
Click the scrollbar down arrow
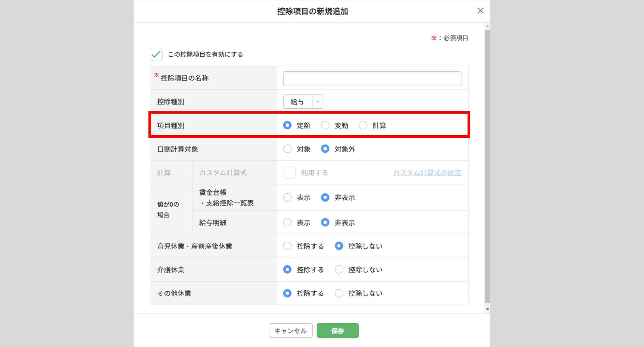pos(487,309)
